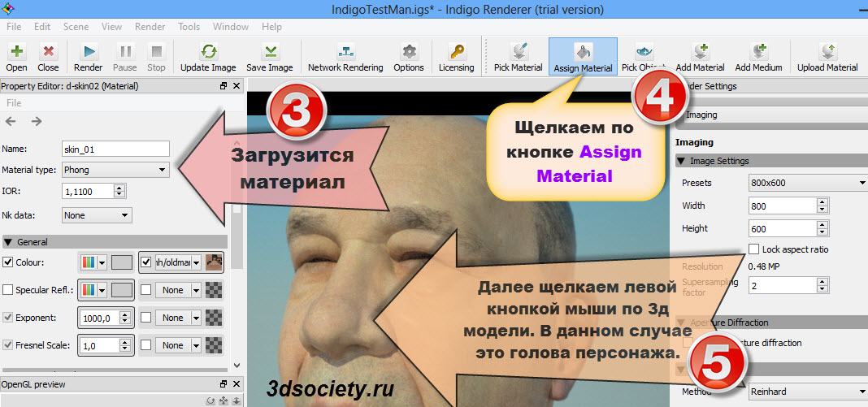Select the Pick Material tool
This screenshot has width=868, height=407.
tap(519, 58)
